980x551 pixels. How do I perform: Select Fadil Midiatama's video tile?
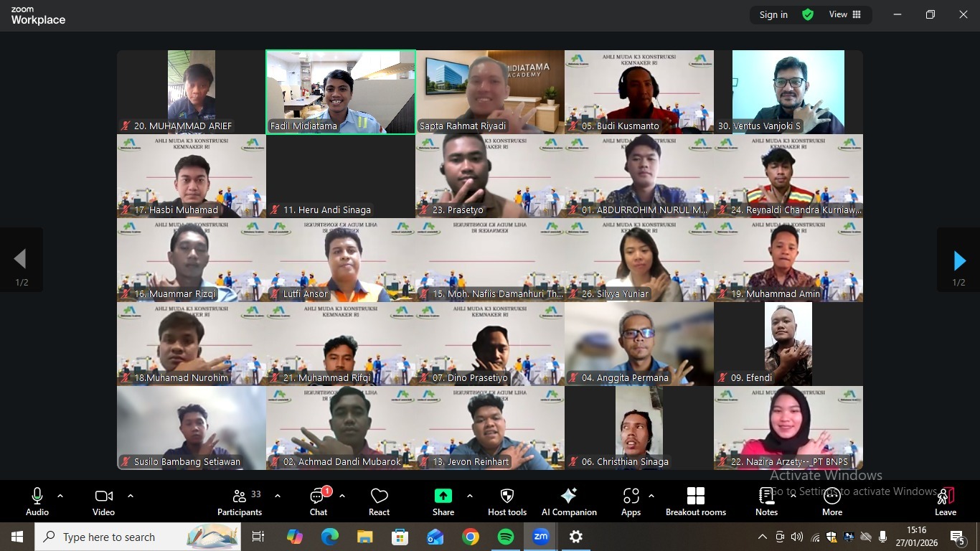click(341, 92)
